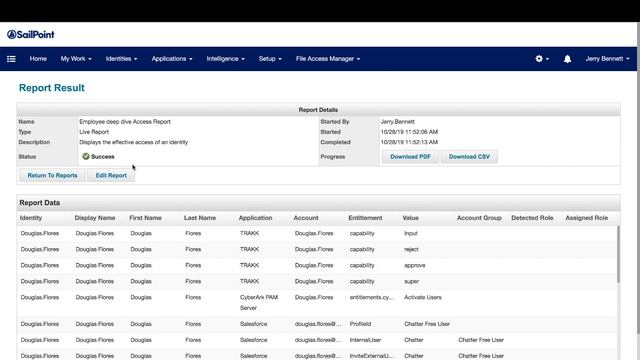Click the 'Live Report' type text
The width and height of the screenshot is (640, 360).
[94, 132]
